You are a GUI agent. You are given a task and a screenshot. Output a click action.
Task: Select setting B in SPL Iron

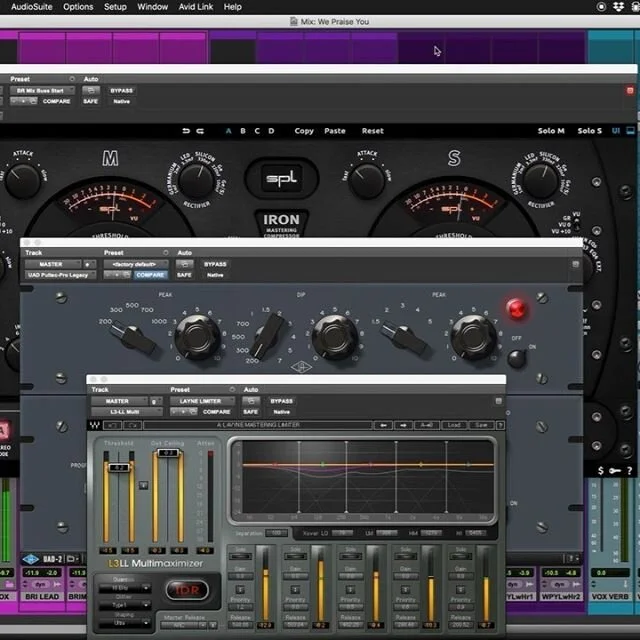243,131
